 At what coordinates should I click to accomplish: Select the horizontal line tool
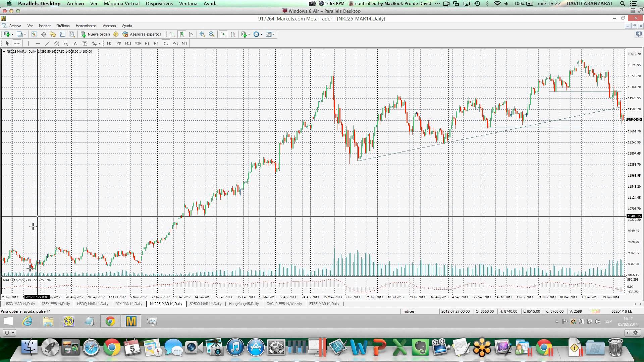click(x=38, y=43)
